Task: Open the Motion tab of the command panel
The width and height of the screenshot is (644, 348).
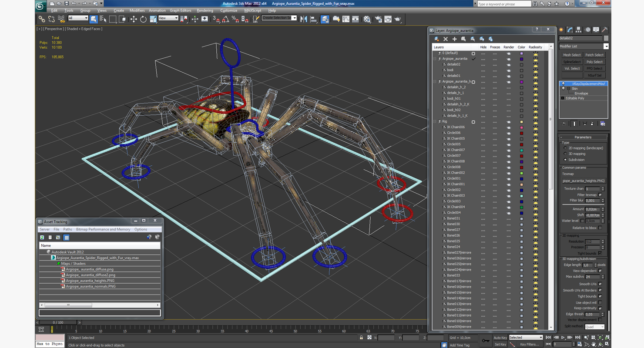Action: point(588,30)
